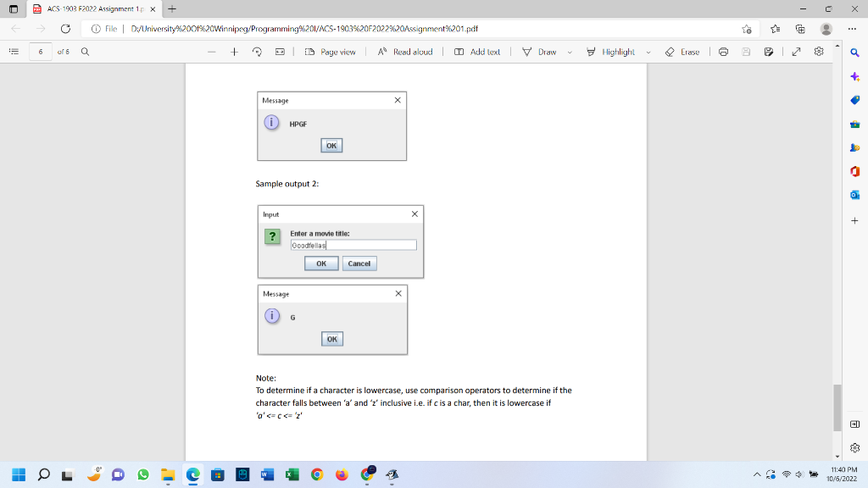Launch Firefox from the taskbar

point(343,475)
